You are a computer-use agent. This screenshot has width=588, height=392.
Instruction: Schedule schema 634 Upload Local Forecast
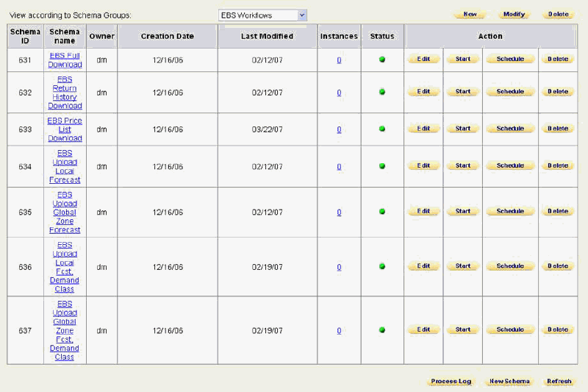(510, 165)
